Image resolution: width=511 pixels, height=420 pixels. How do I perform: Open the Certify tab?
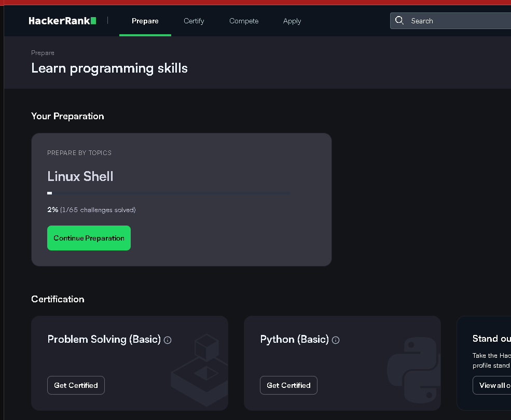194,21
